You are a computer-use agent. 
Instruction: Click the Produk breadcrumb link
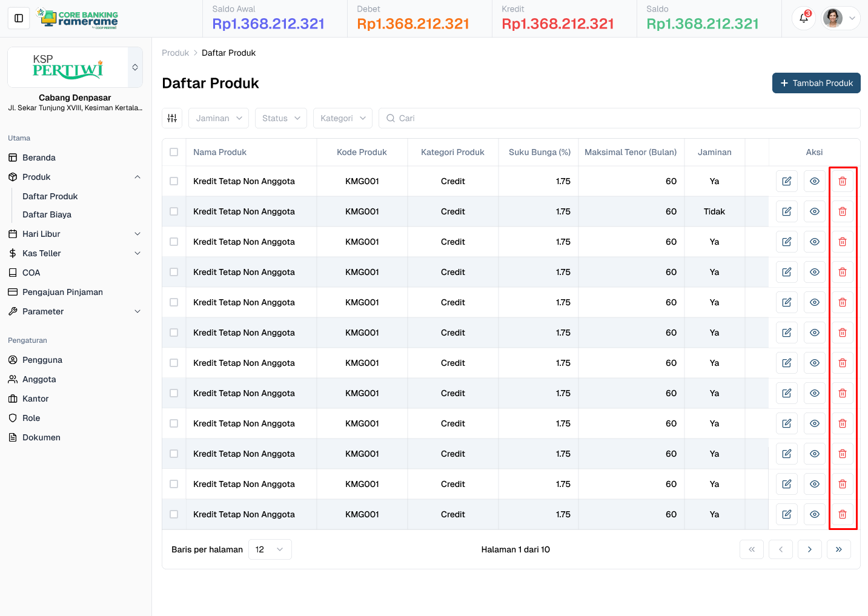click(x=175, y=53)
